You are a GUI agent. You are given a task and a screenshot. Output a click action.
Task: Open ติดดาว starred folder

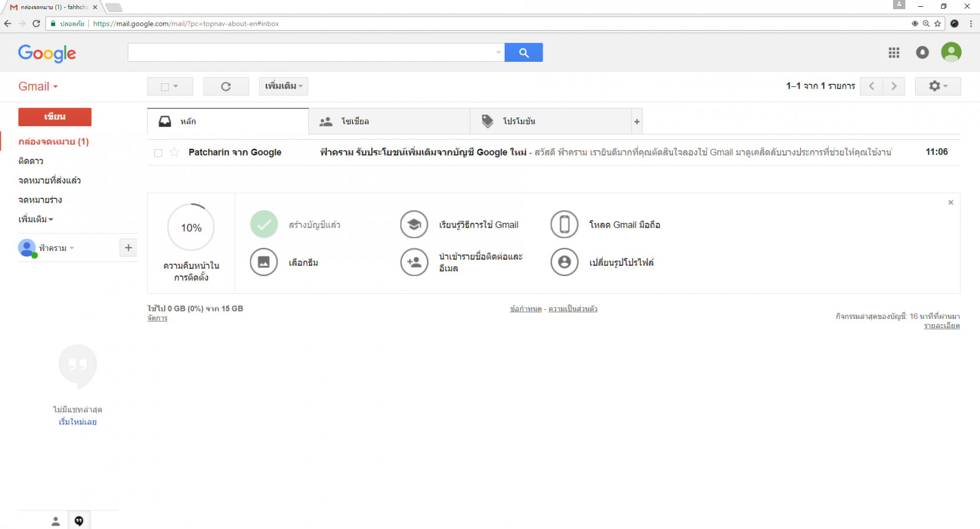coord(31,161)
